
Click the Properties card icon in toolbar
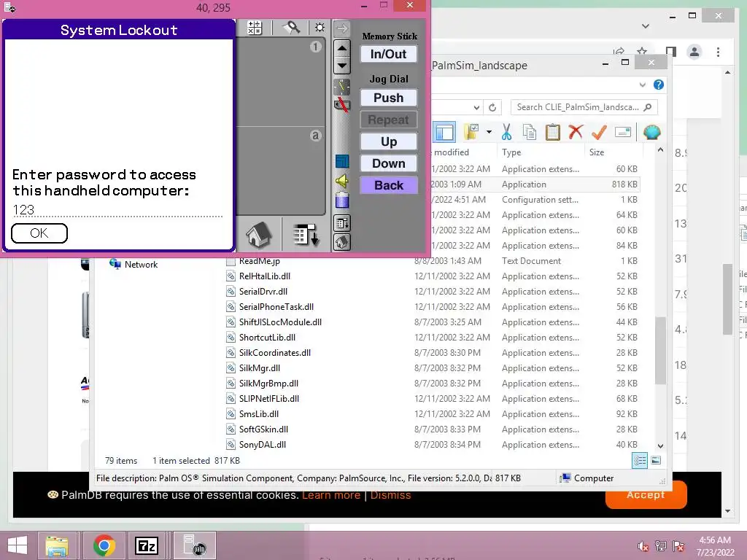[623, 133]
